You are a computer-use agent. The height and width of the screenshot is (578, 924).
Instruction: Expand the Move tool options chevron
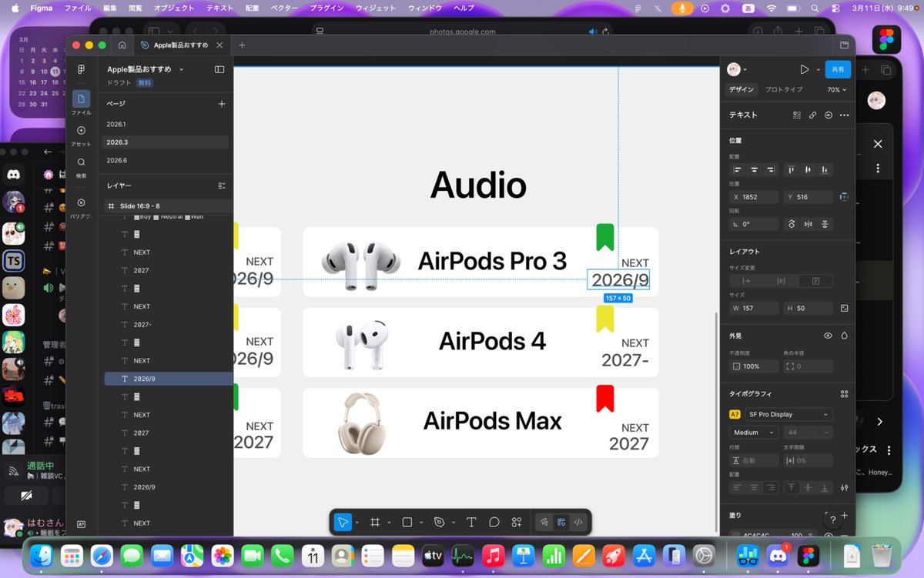(357, 523)
